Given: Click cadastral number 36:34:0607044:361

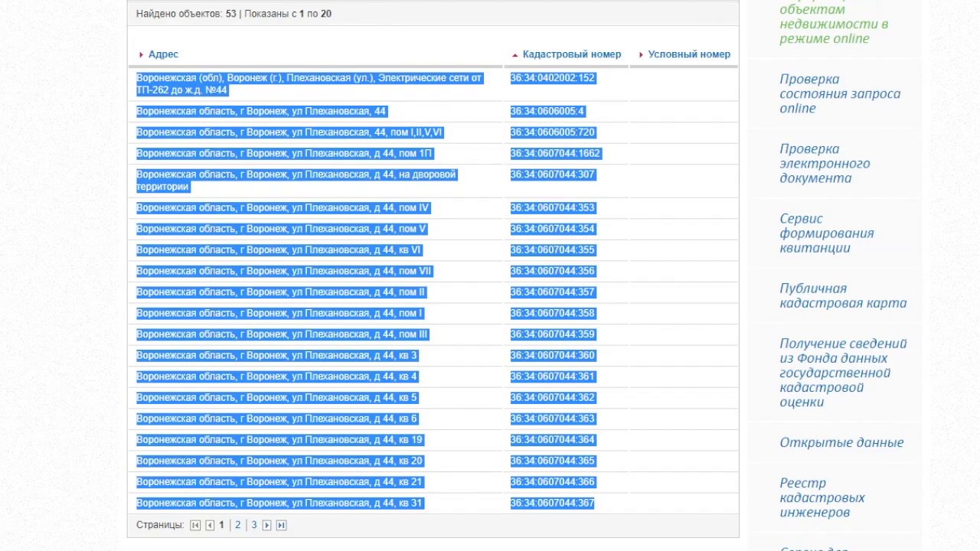Looking at the screenshot, I should (x=552, y=377).
